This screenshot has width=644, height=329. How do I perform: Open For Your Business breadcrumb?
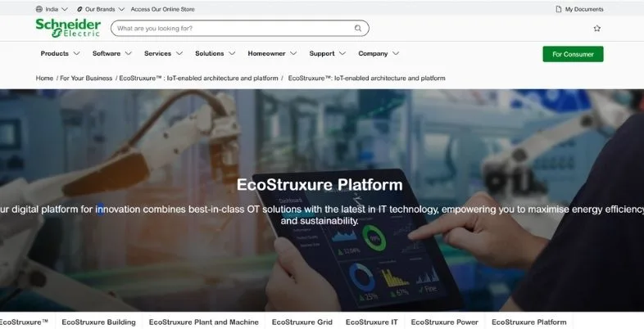click(x=86, y=78)
